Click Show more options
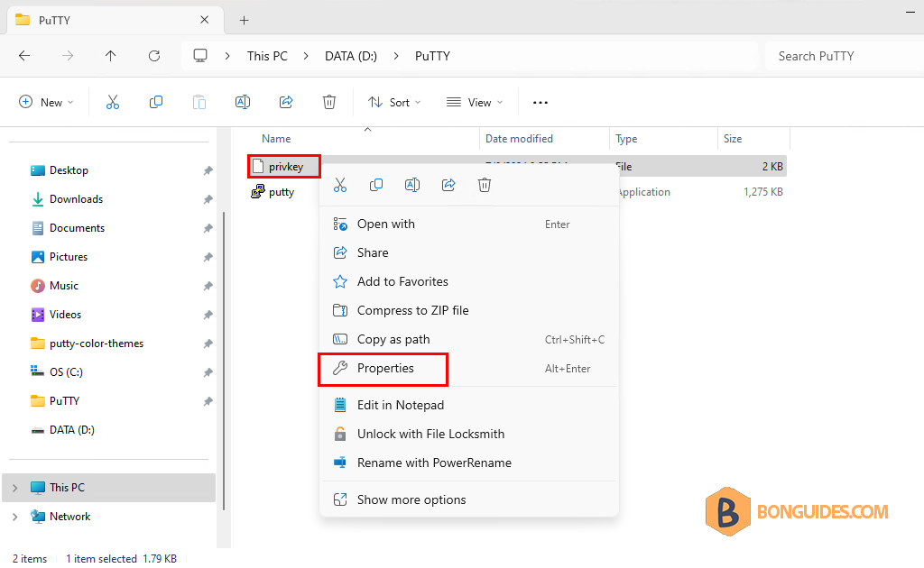This screenshot has width=924, height=568. (x=469, y=500)
